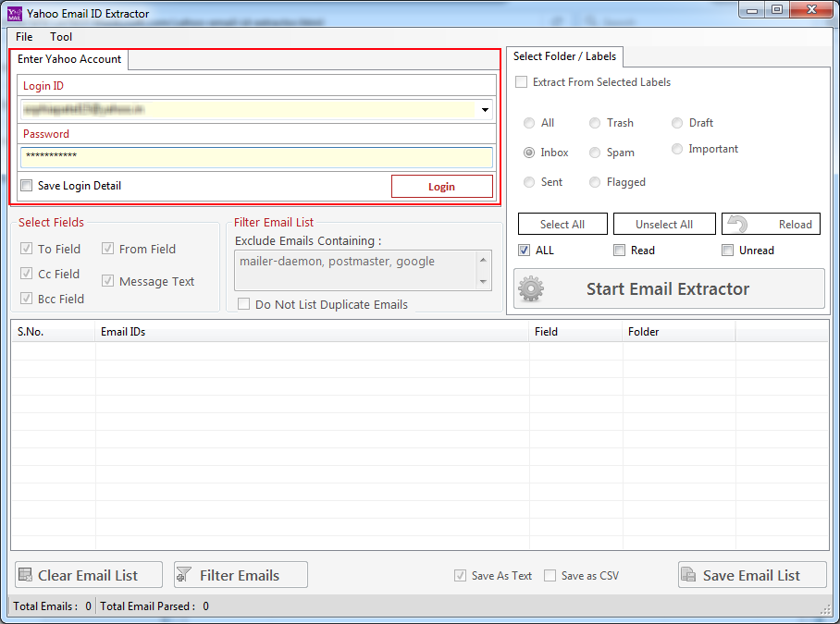Click the Clear Email List grid icon
This screenshot has width=840, height=624.
pos(25,575)
